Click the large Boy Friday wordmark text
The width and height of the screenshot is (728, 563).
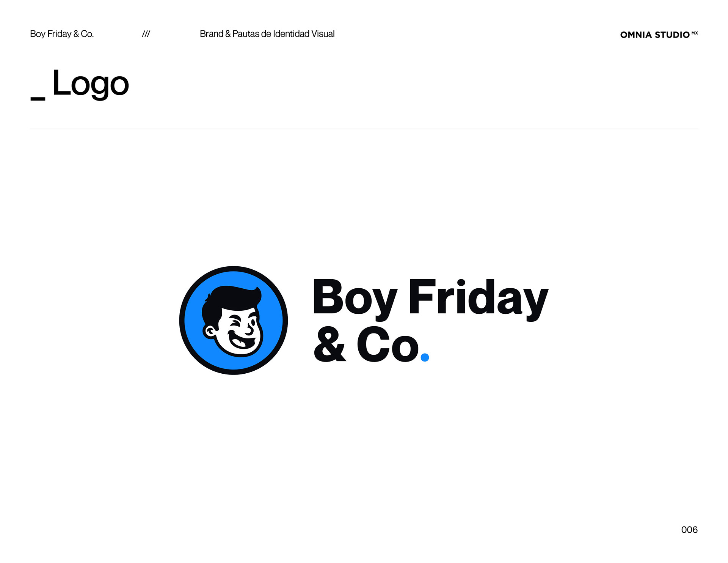pos(430,299)
